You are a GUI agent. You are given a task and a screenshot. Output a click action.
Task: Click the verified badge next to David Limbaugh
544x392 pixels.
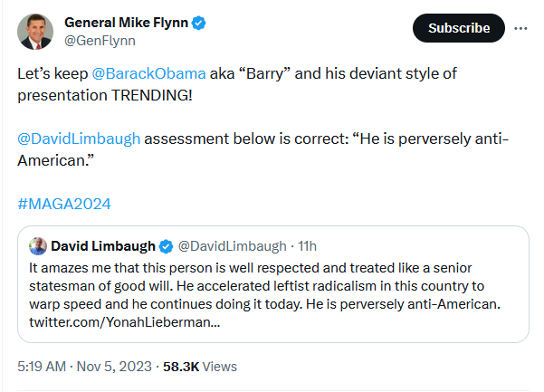(x=167, y=246)
